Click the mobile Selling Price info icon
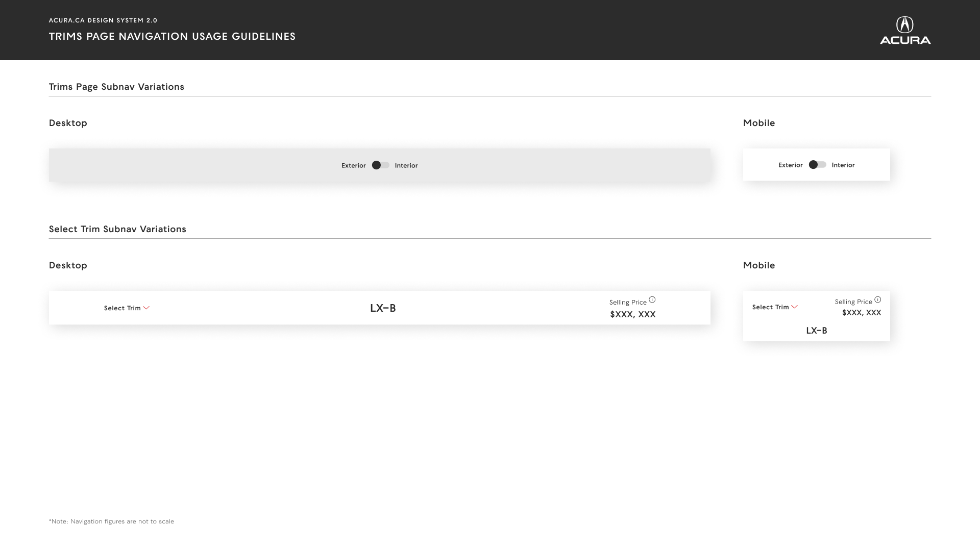Screen dimensions: 980x551 [878, 300]
